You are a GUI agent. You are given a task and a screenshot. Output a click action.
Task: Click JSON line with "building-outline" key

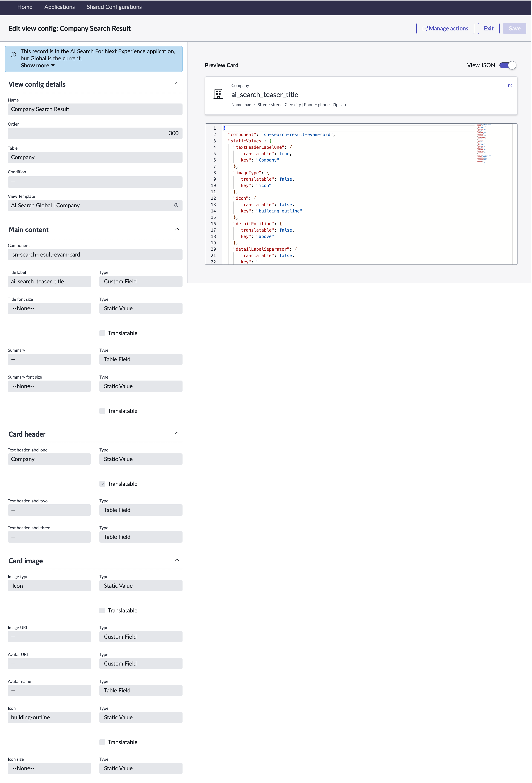pyautogui.click(x=270, y=211)
